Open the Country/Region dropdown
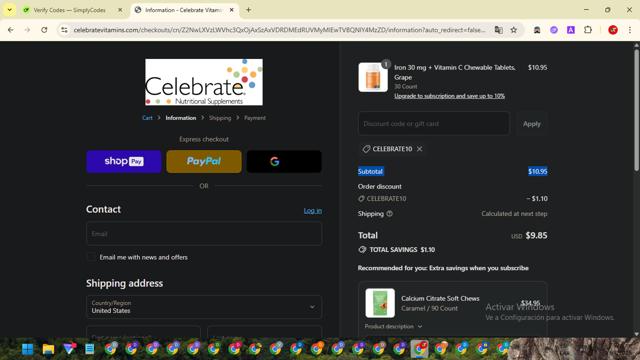 (x=204, y=307)
